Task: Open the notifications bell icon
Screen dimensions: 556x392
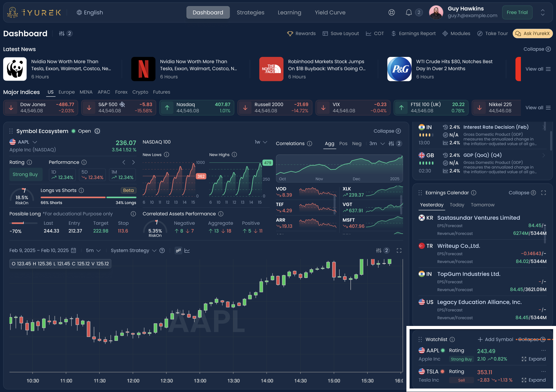Action: point(409,13)
